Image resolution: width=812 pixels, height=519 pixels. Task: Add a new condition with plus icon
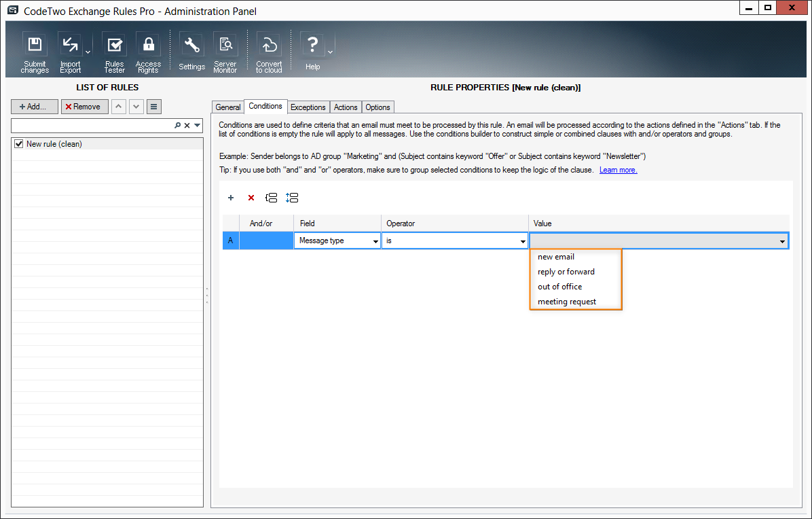pyautogui.click(x=231, y=198)
